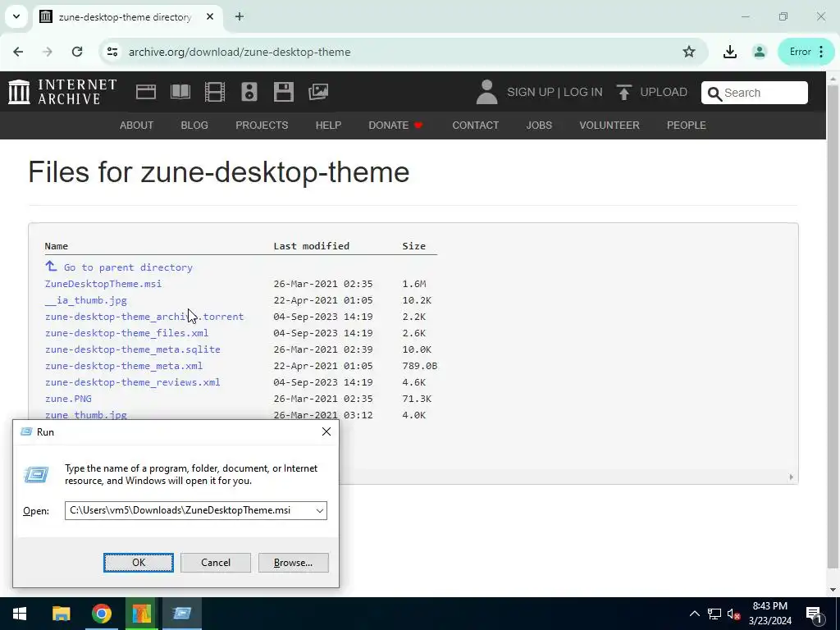This screenshot has width=840, height=630.
Task: Click the Run taskbar icon
Action: click(x=182, y=614)
